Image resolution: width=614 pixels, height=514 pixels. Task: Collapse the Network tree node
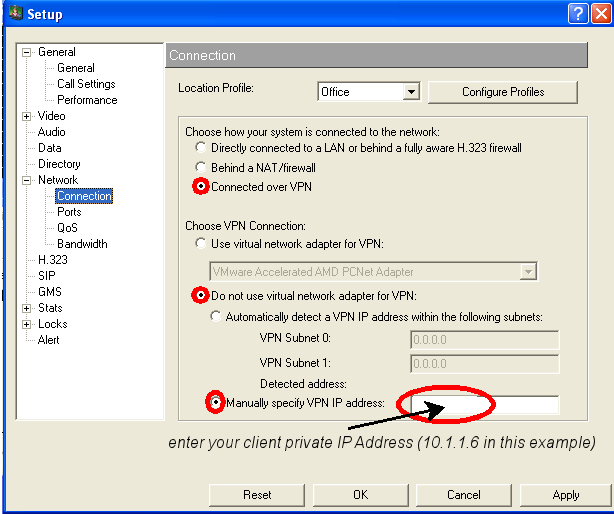click(26, 180)
